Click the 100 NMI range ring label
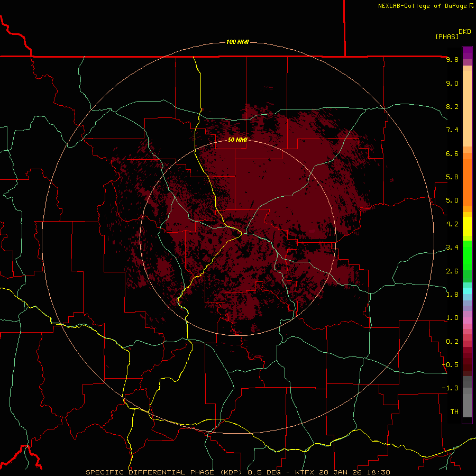Screen dimensions: 476x476 pyautogui.click(x=237, y=42)
